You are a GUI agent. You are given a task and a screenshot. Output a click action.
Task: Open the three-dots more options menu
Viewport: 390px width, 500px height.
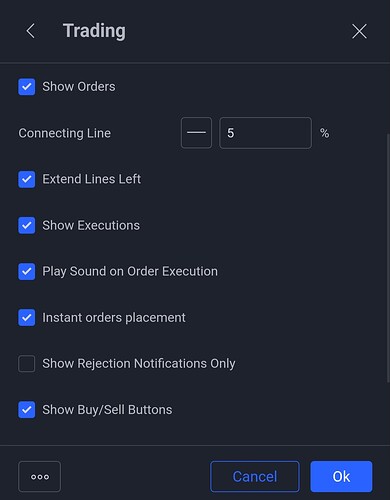pyautogui.click(x=40, y=476)
